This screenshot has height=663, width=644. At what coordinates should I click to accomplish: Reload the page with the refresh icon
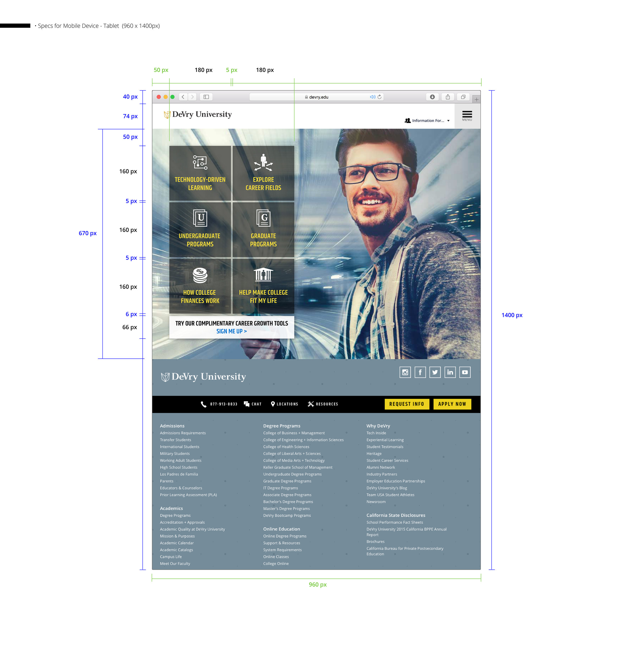tap(379, 97)
